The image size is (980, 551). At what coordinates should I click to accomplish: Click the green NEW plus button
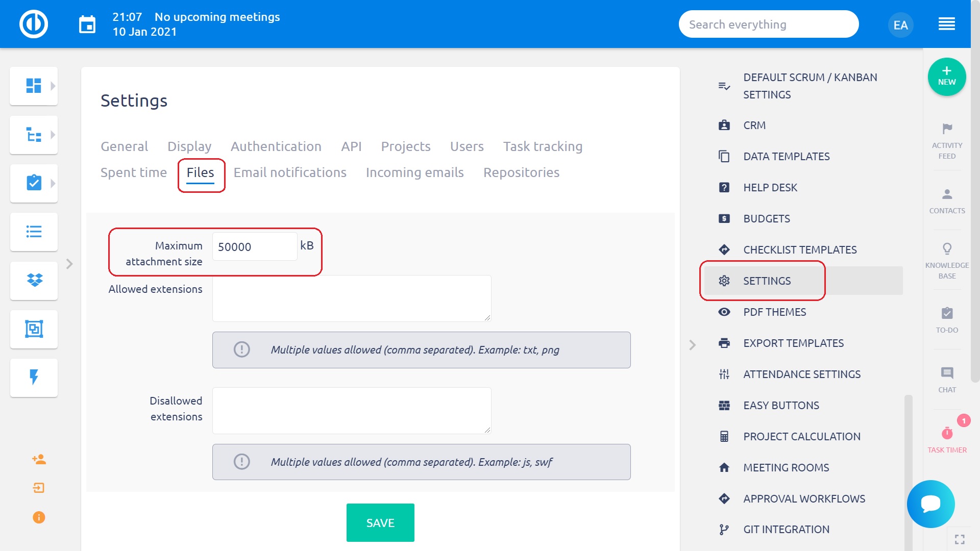pyautogui.click(x=946, y=77)
